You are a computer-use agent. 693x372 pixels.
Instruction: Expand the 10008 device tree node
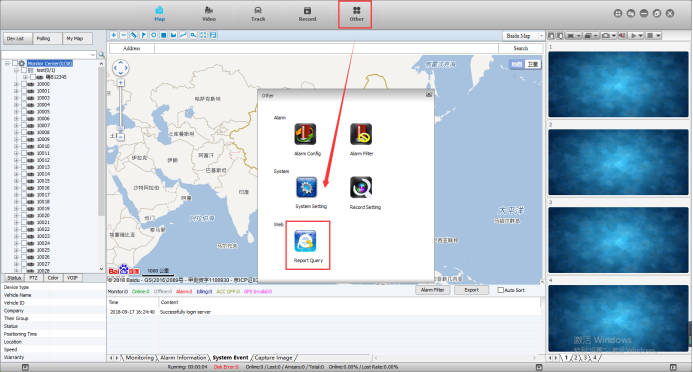16,133
